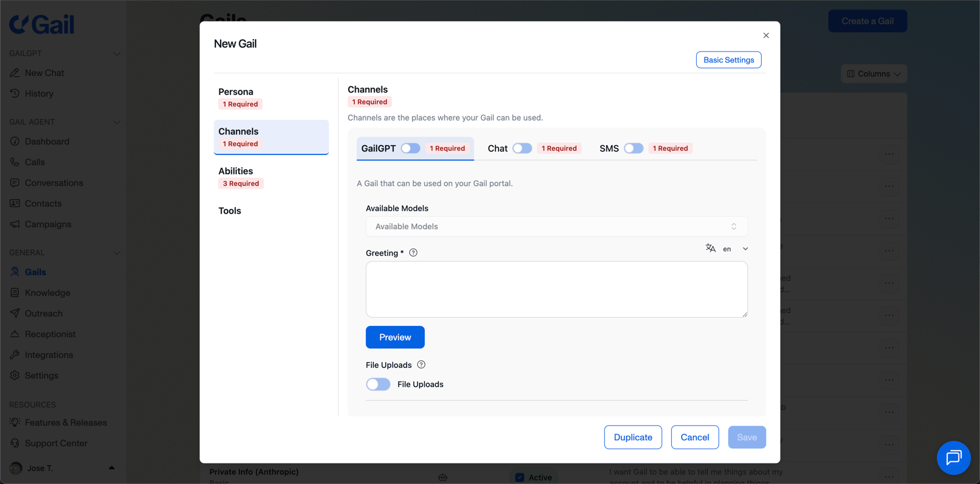Collapse the GENERAL sidebar section
This screenshot has width=980, height=484.
[x=116, y=253]
